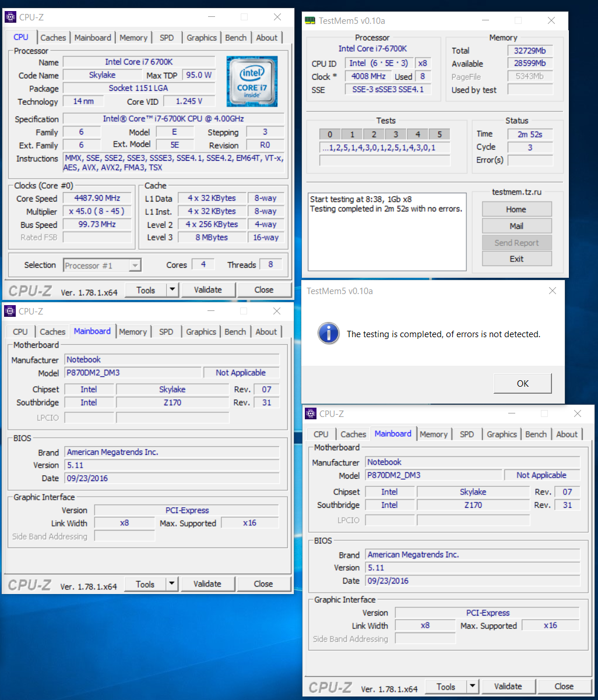Click the Package value Socket 1151 LGA

[139, 89]
